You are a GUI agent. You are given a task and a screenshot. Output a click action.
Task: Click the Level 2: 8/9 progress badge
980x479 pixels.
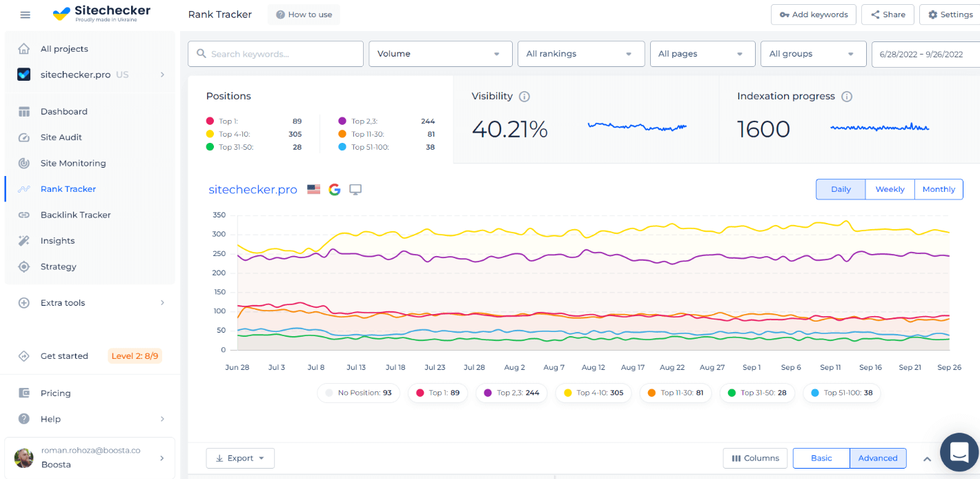pos(135,356)
